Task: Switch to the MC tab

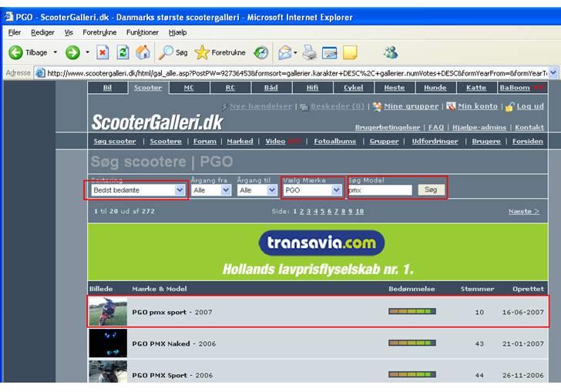Action: [x=190, y=88]
